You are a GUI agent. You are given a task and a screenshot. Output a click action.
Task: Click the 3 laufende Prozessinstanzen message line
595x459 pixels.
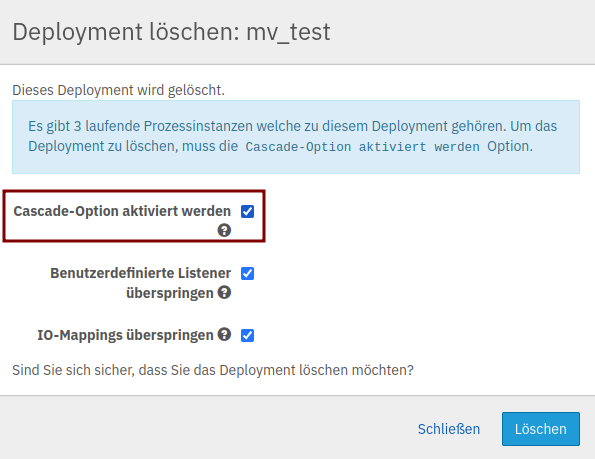coord(293,126)
